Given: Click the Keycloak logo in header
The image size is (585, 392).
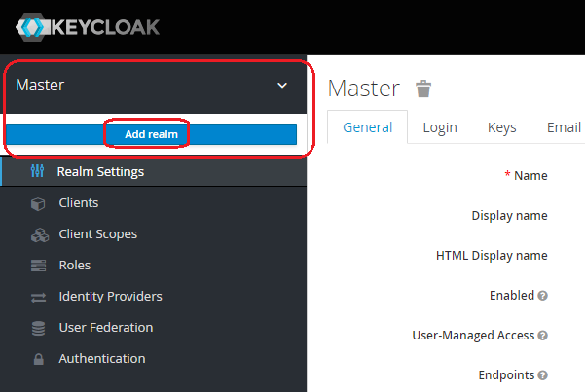Looking at the screenshot, I should tap(88, 27).
